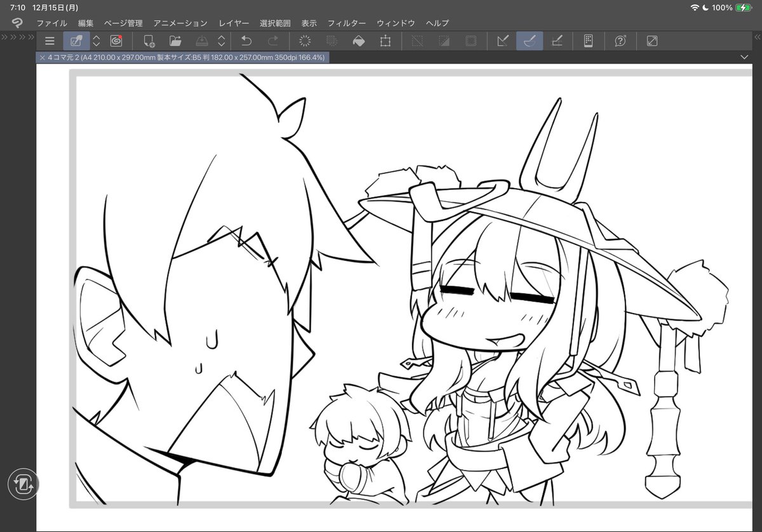Tap the battery charging icon
The height and width of the screenshot is (532, 762).
point(744,8)
